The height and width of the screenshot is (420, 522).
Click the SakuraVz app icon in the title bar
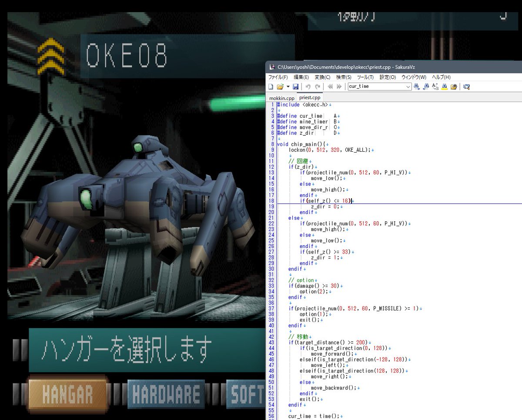click(272, 67)
